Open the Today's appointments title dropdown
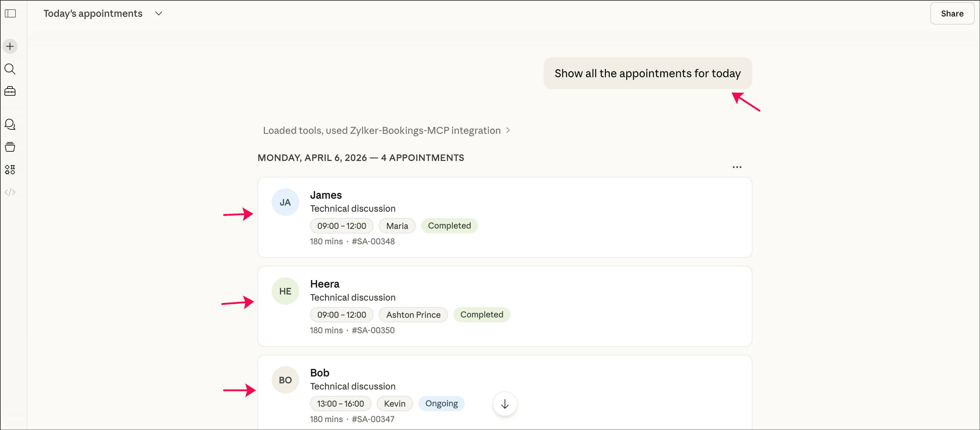Image resolution: width=980 pixels, height=430 pixels. tap(159, 14)
